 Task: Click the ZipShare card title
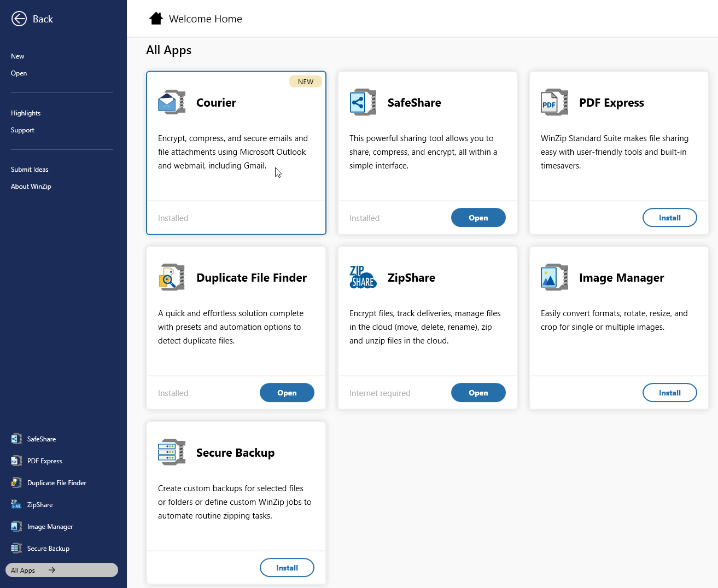coord(411,278)
